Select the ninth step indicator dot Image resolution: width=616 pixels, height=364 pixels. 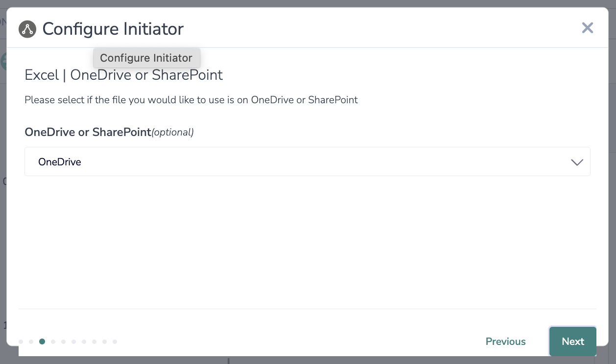point(104,341)
